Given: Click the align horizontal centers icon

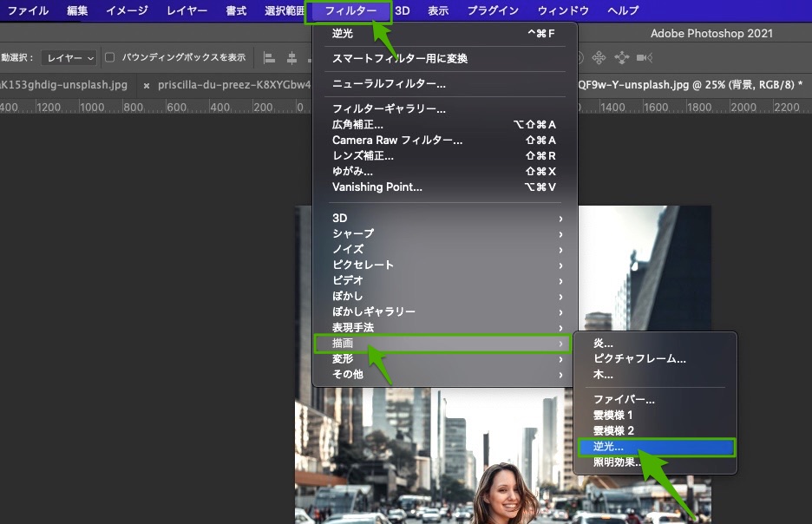Looking at the screenshot, I should click(291, 57).
